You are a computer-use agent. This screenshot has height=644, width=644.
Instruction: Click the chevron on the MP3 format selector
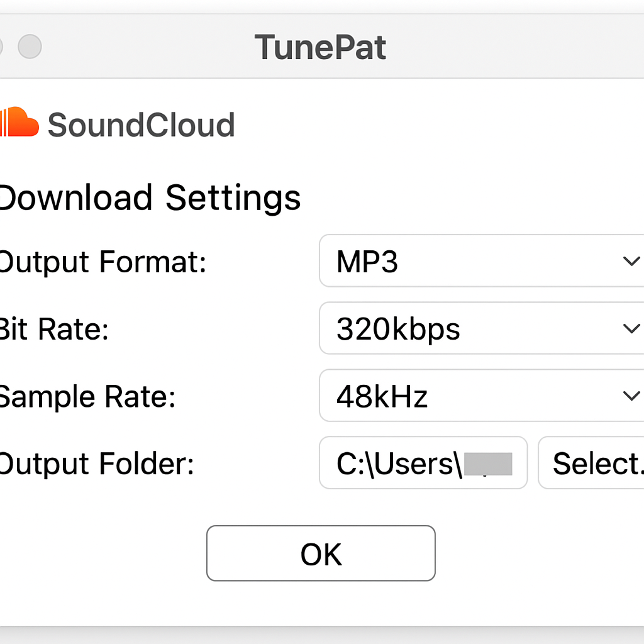click(631, 261)
